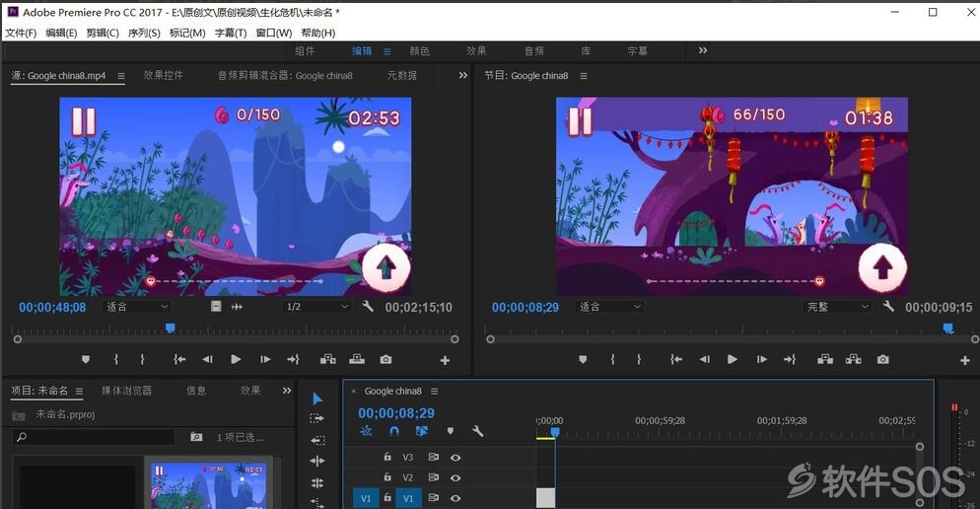The image size is (980, 509).
Task: Select the Rolling Edit tool
Action: pyautogui.click(x=317, y=461)
